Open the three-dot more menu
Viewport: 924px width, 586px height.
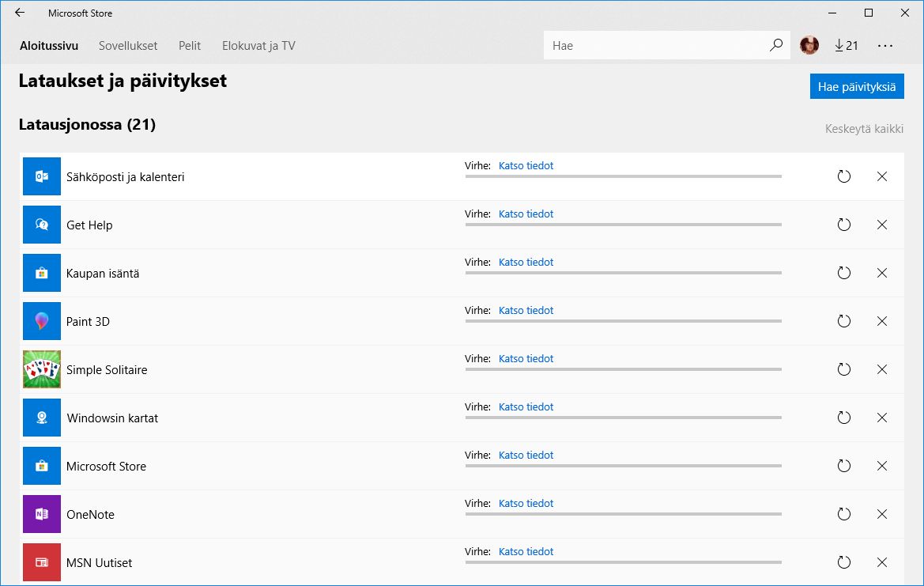[885, 45]
